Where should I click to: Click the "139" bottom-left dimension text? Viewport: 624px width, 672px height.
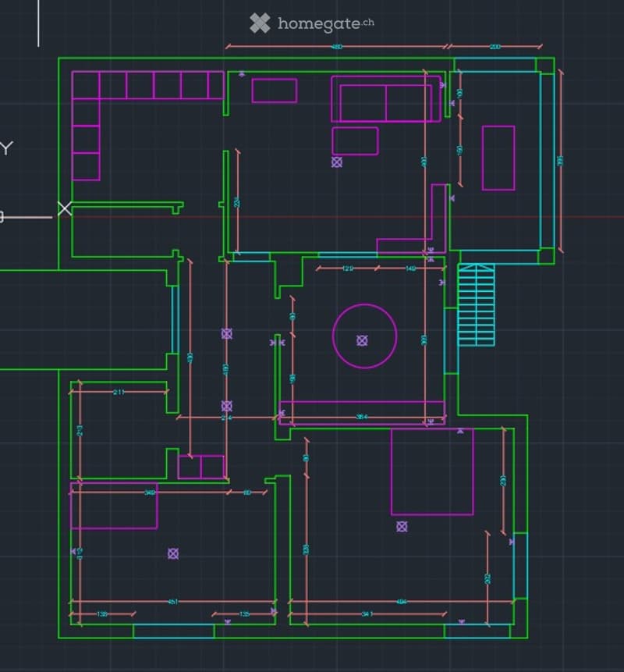(101, 614)
